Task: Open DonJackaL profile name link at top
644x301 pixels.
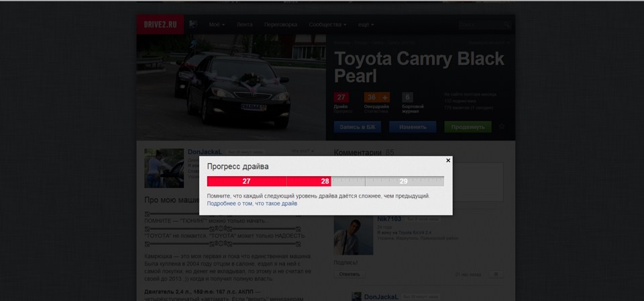Action: point(205,152)
